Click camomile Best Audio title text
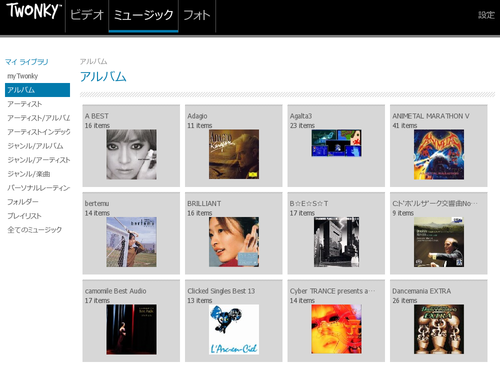This screenshot has height=366, width=500. click(x=116, y=291)
